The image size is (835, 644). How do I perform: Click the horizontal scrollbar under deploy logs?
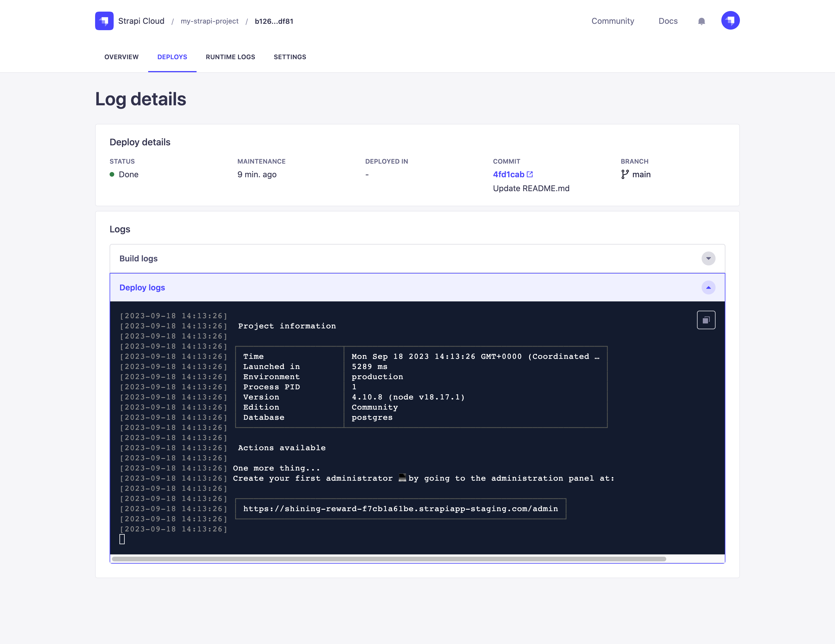pos(389,559)
